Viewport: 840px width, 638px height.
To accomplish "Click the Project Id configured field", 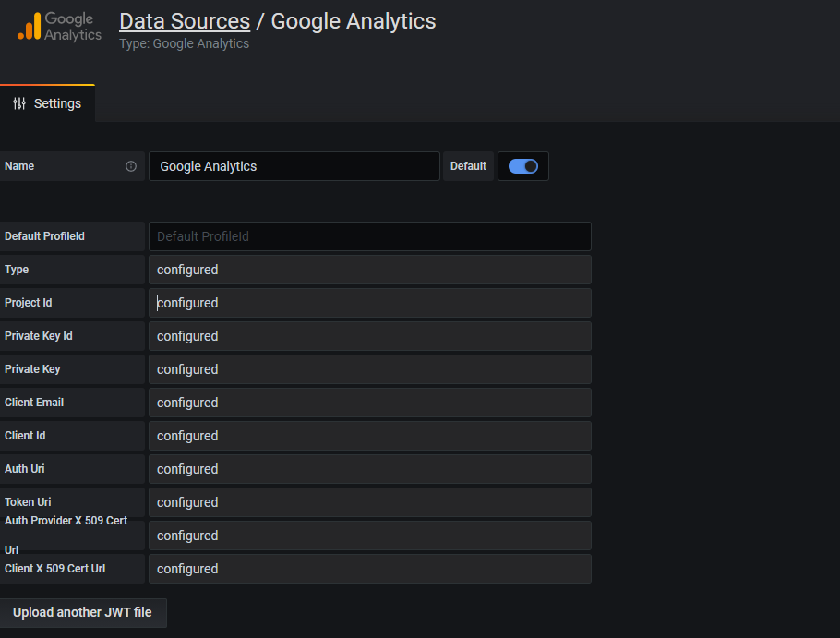I will (x=369, y=303).
